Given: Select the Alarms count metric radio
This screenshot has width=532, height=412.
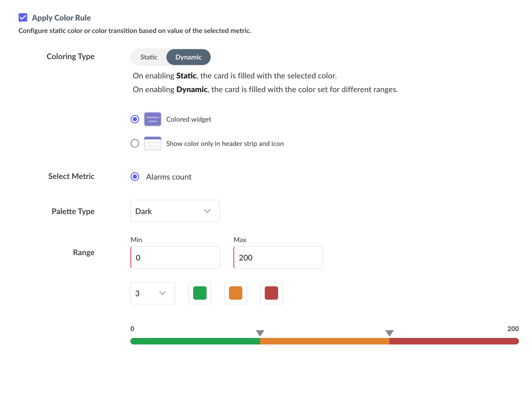Looking at the screenshot, I should tap(135, 177).
